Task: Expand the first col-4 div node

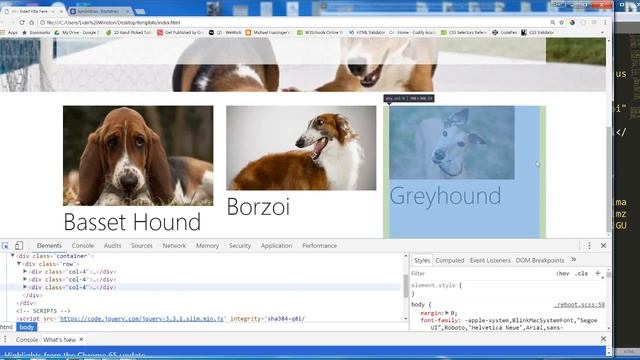Action: (x=25, y=271)
